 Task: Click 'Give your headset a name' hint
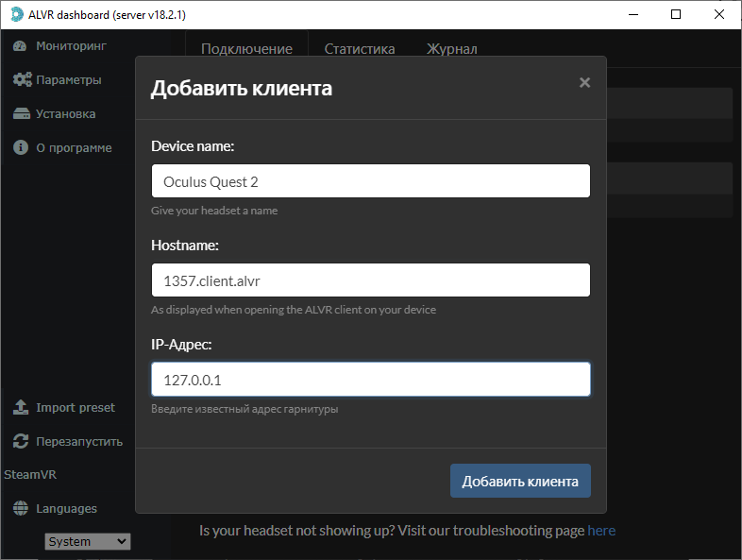[214, 211]
